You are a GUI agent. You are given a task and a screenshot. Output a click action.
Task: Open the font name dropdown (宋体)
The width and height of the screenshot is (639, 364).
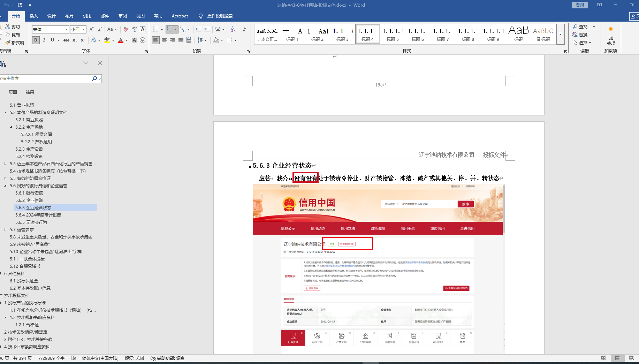(67, 30)
